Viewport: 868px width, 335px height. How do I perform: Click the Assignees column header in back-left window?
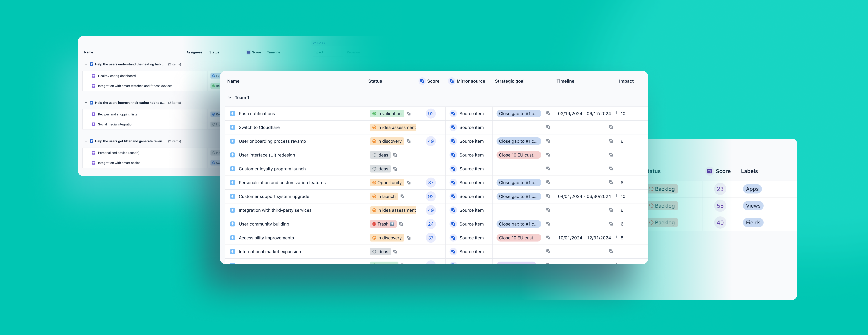(x=194, y=53)
